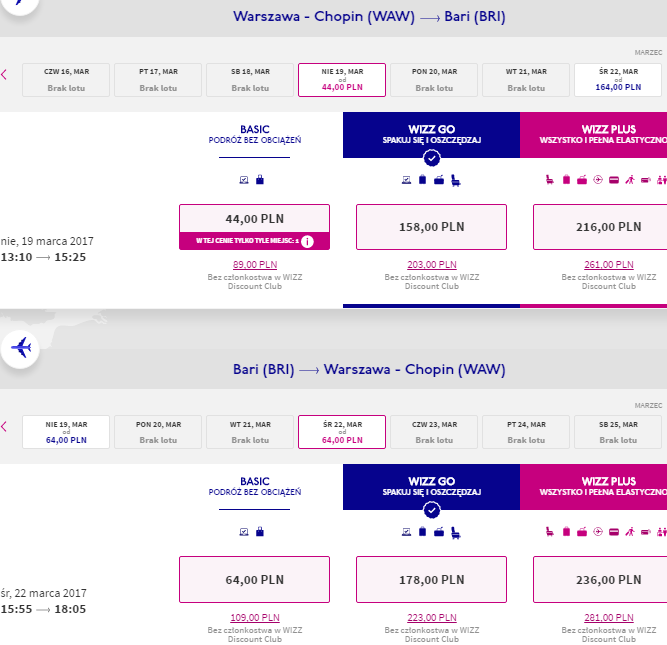Select return date SB 25, MAR
Image resolution: width=667 pixels, height=645 pixels.
coord(618,432)
